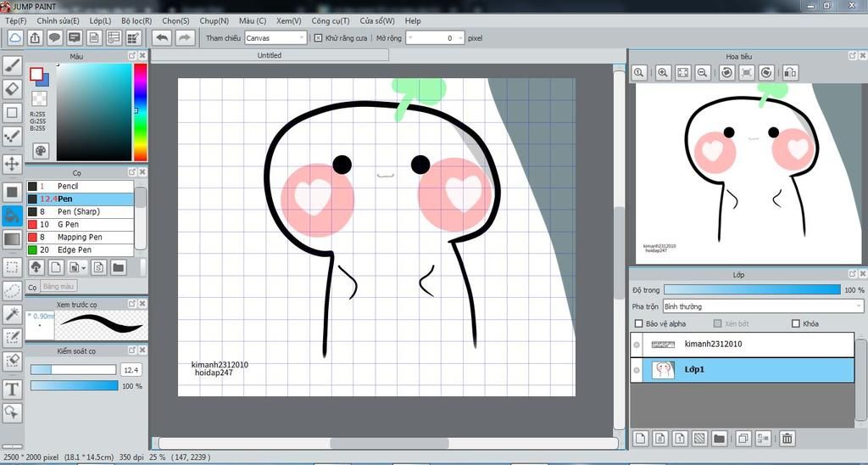Image resolution: width=868 pixels, height=465 pixels.
Task: Choose the rectangle Shape tool
Action: tap(12, 113)
